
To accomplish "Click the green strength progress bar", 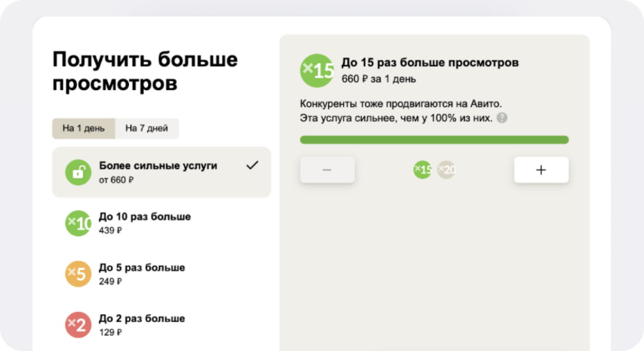I will tap(434, 140).
